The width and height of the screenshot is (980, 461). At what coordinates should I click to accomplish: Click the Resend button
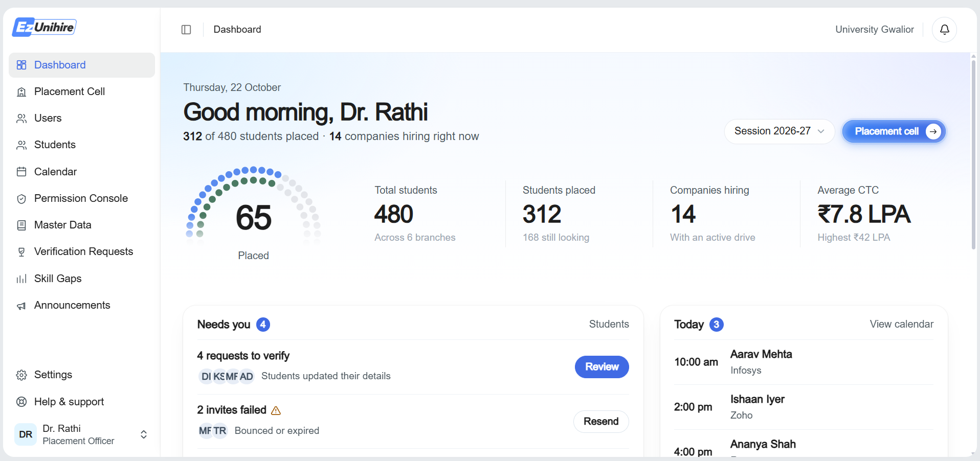[601, 422]
